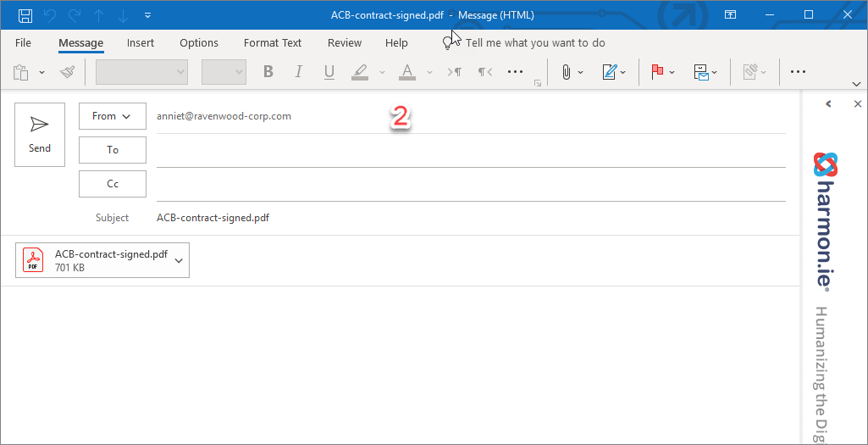Set left-to-right text direction
868x445 pixels.
(x=455, y=71)
